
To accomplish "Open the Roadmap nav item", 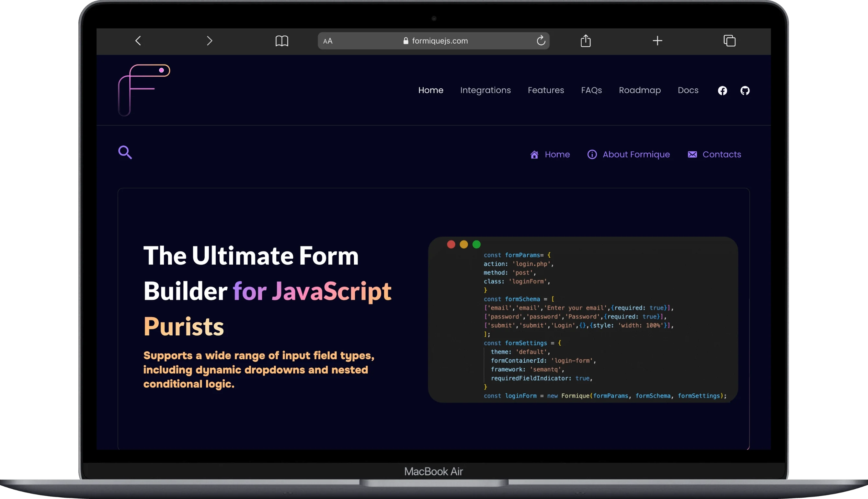I will point(640,90).
